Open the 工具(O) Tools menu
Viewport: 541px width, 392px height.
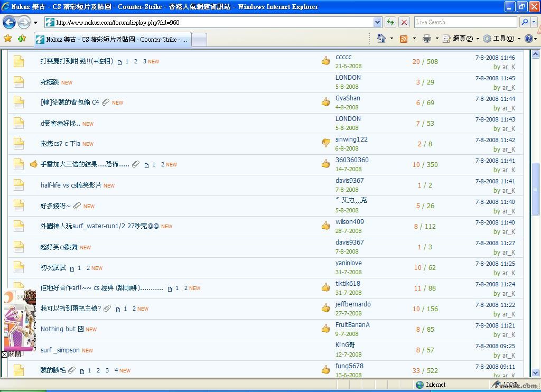498,39
